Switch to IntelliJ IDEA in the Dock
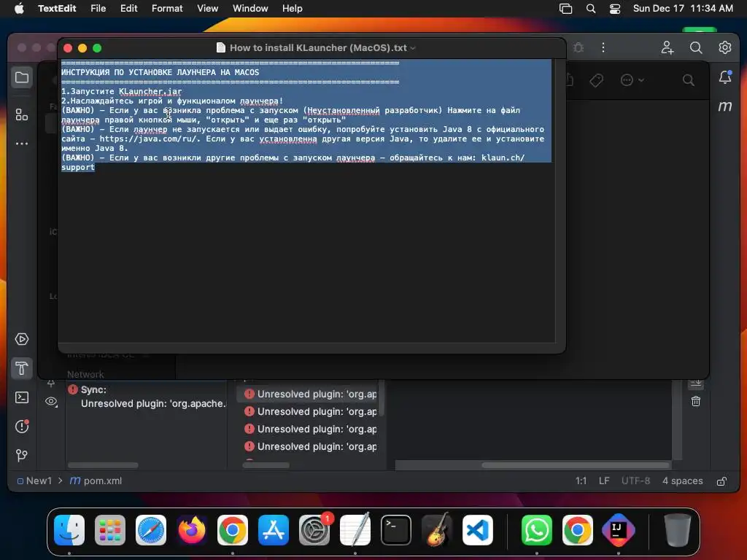747x560 pixels. pos(619,530)
